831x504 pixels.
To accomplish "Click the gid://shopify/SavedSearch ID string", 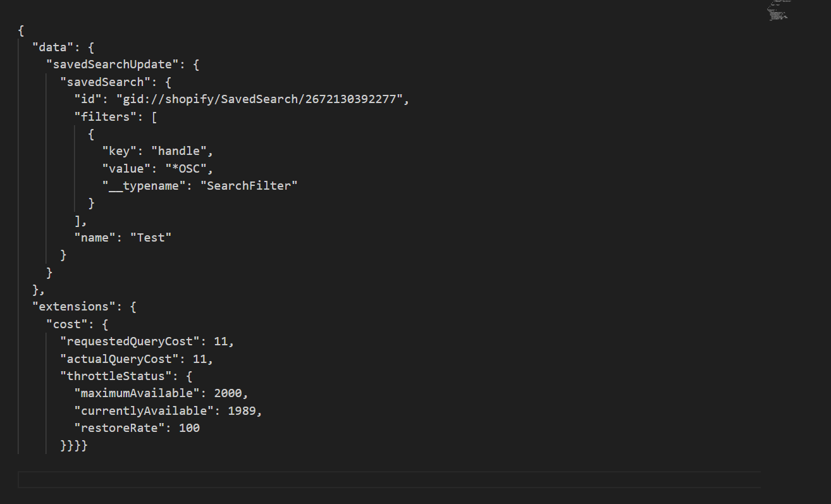I will (x=259, y=99).
